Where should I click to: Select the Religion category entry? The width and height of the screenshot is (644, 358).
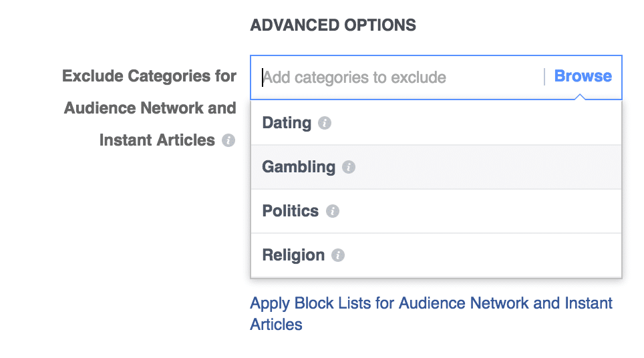coord(436,255)
